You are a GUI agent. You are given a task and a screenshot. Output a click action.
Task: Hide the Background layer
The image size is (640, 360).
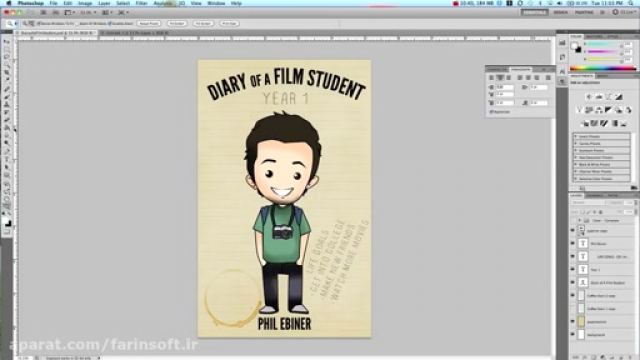pyautogui.click(x=573, y=335)
